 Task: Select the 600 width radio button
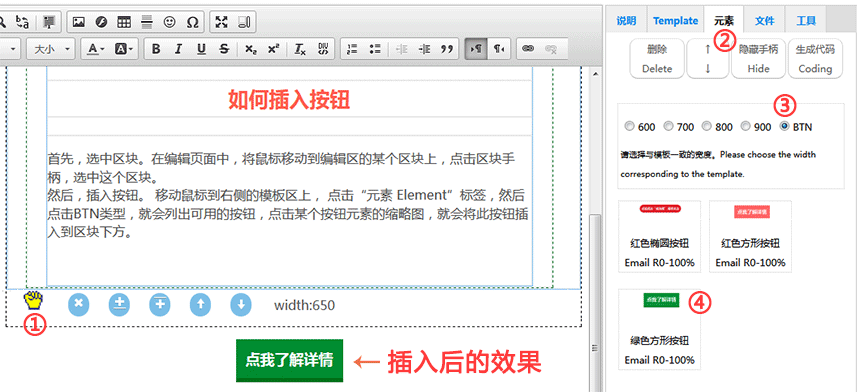(629, 126)
